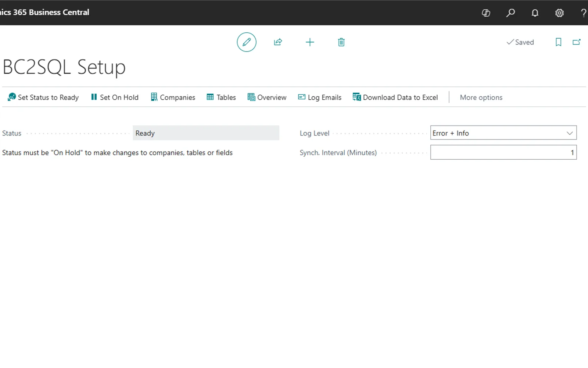Open Log Emails action
Screen dimensions: 588x368
point(320,97)
